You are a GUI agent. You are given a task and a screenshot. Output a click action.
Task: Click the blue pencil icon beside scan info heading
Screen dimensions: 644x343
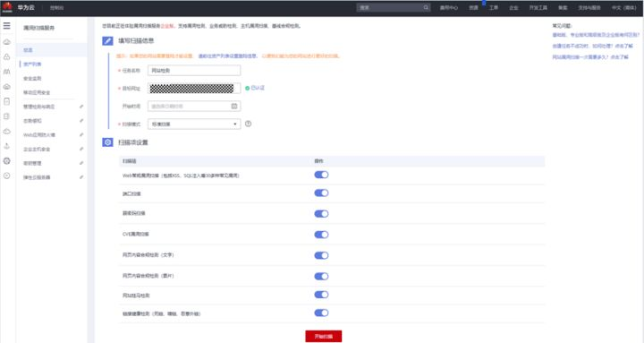[x=107, y=40]
